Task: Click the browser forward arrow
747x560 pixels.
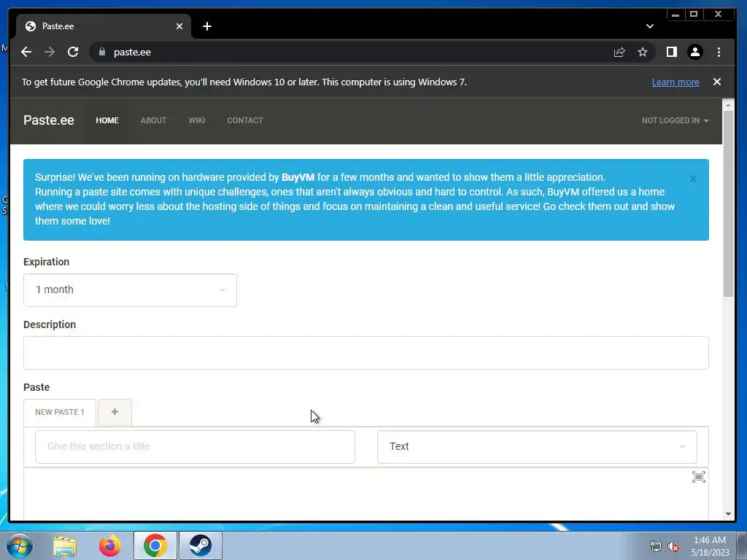Action: (50, 52)
